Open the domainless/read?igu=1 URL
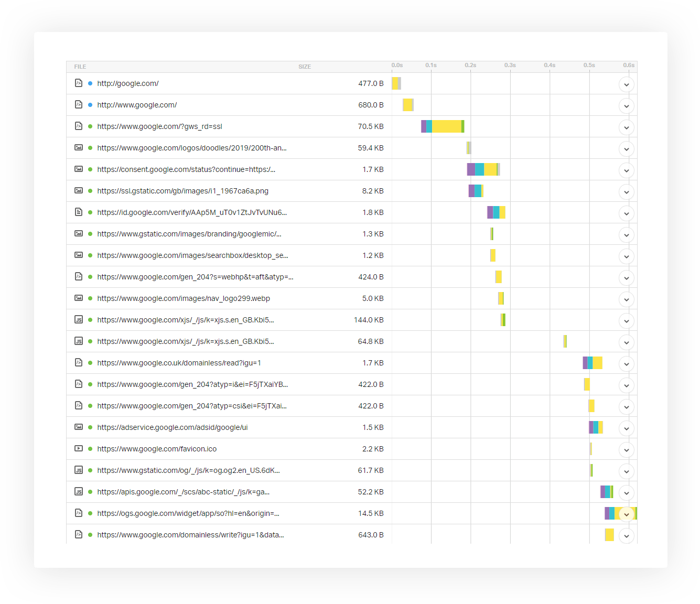This screenshot has width=700, height=604. [179, 363]
